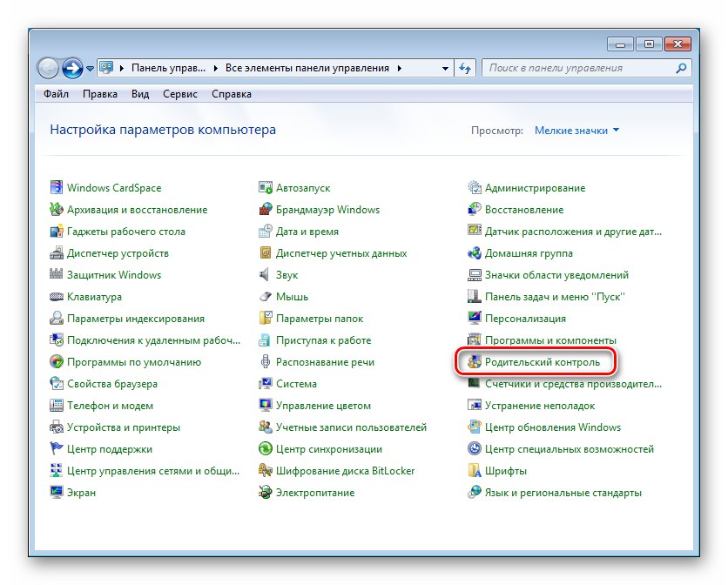Click the Мышь icon
This screenshot has width=728, height=585.
(x=265, y=296)
